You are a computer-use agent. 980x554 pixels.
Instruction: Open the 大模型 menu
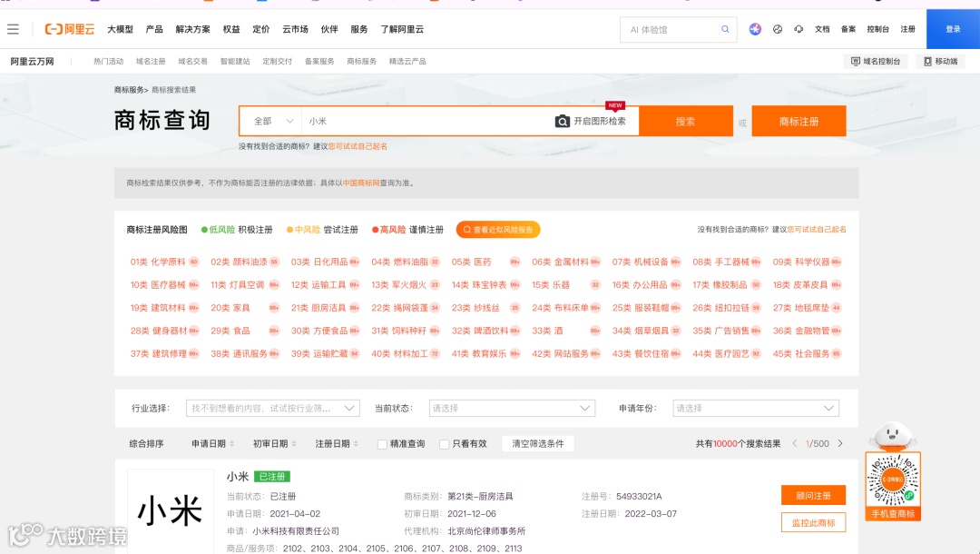click(x=120, y=29)
